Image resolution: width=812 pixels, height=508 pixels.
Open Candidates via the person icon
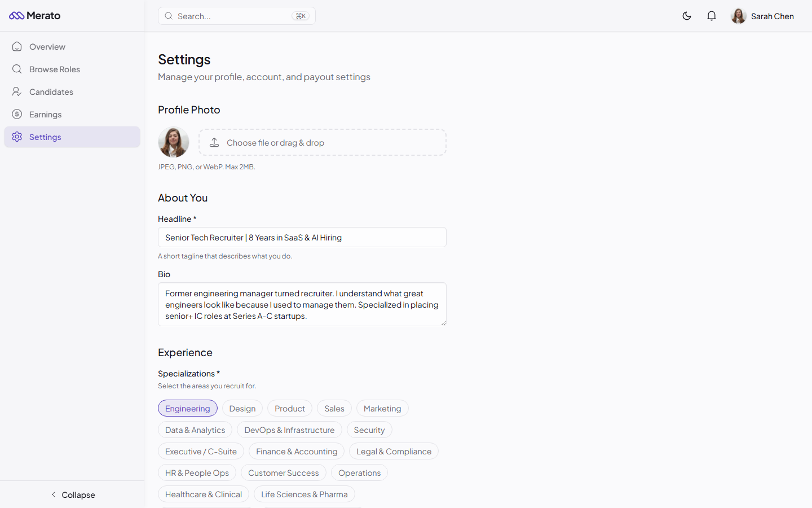[16, 91]
